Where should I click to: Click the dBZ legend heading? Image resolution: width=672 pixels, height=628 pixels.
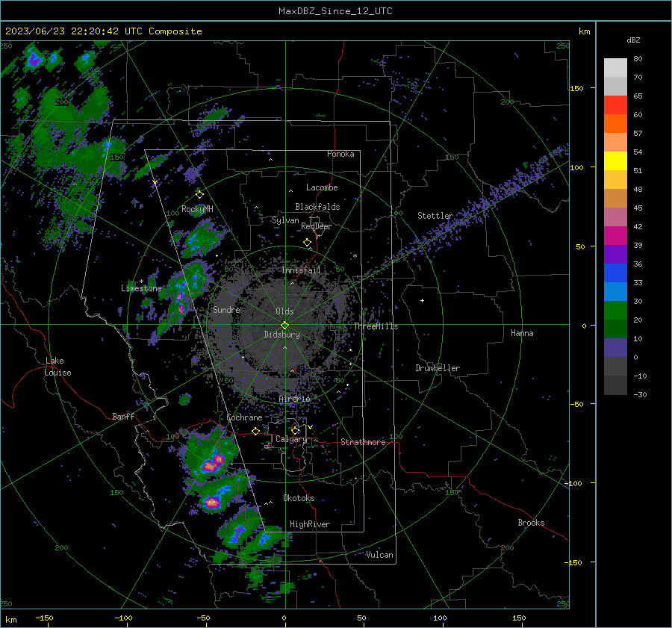coord(633,40)
